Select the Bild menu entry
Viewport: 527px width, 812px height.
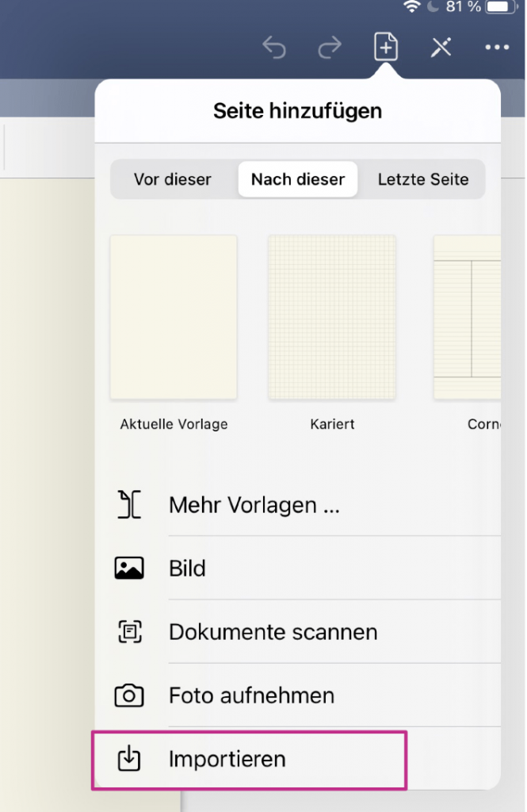click(298, 568)
